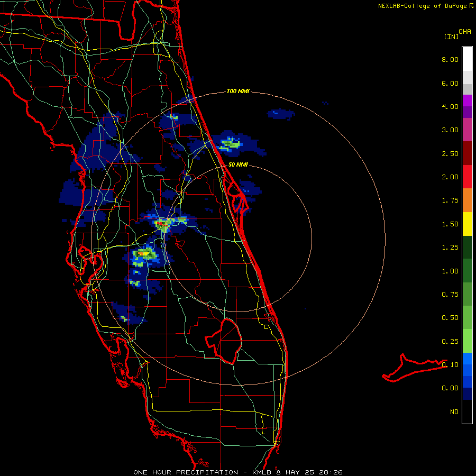Viewport: 476px width, 476px height.
Task: Click the 1.00 legend value
Action: (x=450, y=271)
